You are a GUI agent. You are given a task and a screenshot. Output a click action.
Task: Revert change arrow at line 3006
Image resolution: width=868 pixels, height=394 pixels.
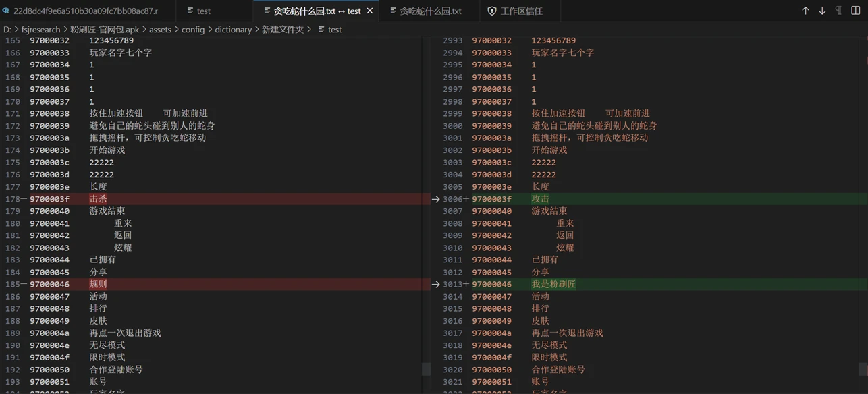pyautogui.click(x=436, y=199)
